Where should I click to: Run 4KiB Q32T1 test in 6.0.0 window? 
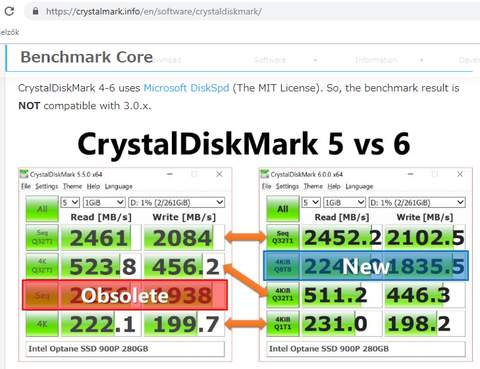click(283, 295)
